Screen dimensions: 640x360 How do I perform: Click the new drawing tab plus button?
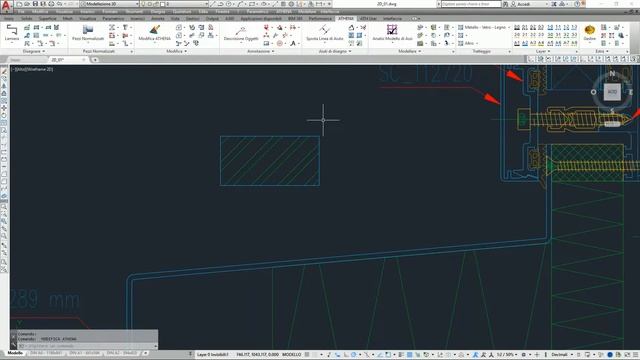pos(95,60)
